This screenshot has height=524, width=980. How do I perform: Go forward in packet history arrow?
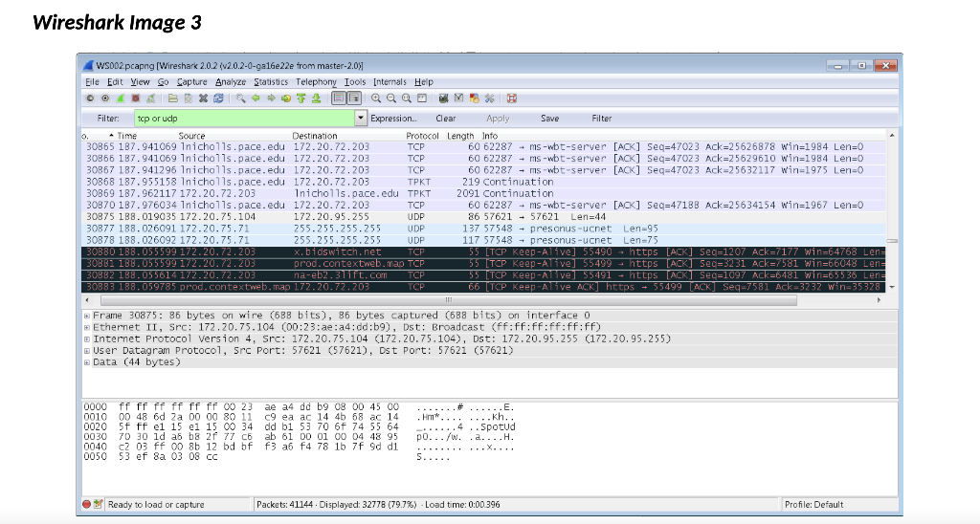(x=271, y=98)
